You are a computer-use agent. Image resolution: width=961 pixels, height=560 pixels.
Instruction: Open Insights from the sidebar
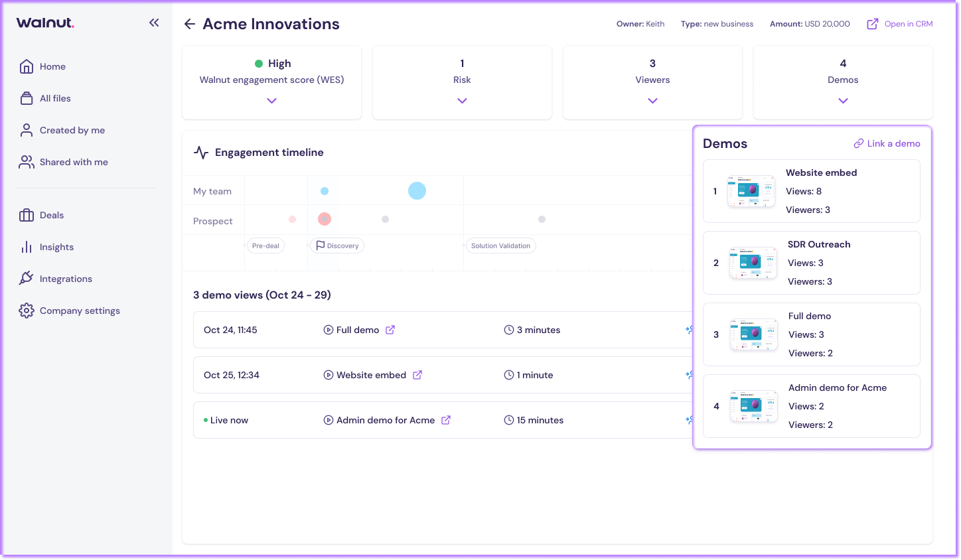(x=56, y=247)
